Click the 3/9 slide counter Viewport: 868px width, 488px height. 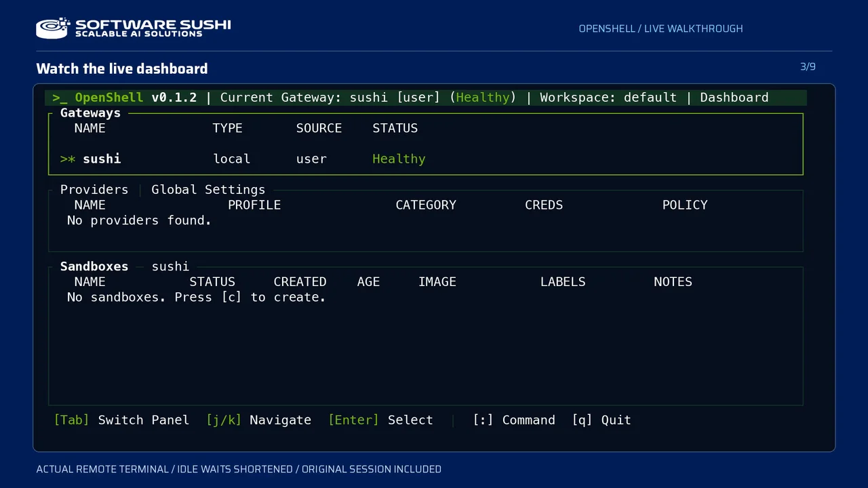[x=808, y=66]
